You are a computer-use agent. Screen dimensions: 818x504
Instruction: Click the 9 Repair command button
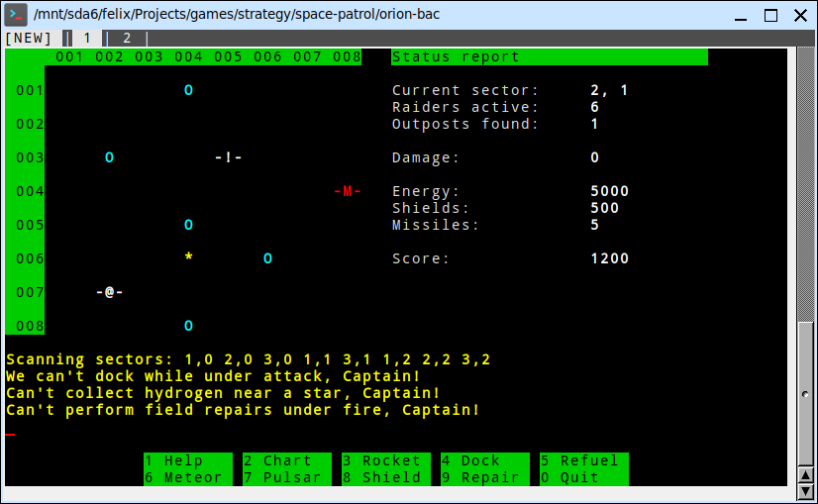[x=485, y=477]
